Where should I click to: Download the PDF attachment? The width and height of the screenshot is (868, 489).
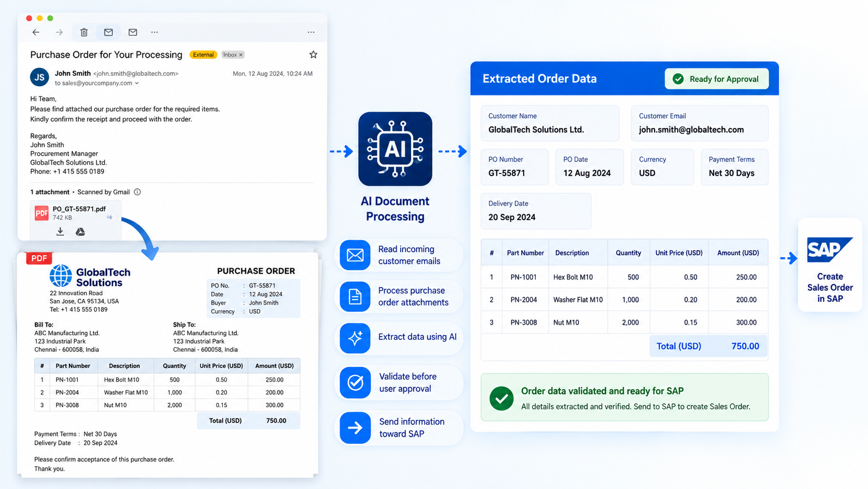[60, 232]
